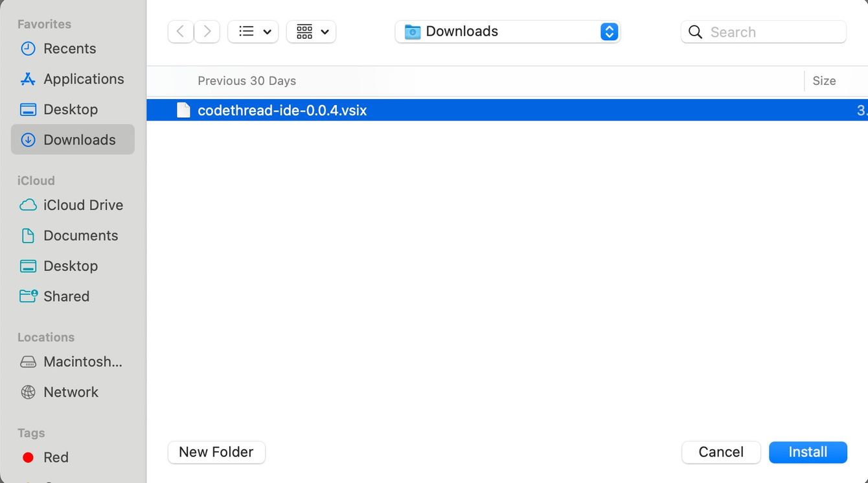This screenshot has height=483, width=868.
Task: Click the Downloads sidebar icon
Action: point(28,140)
